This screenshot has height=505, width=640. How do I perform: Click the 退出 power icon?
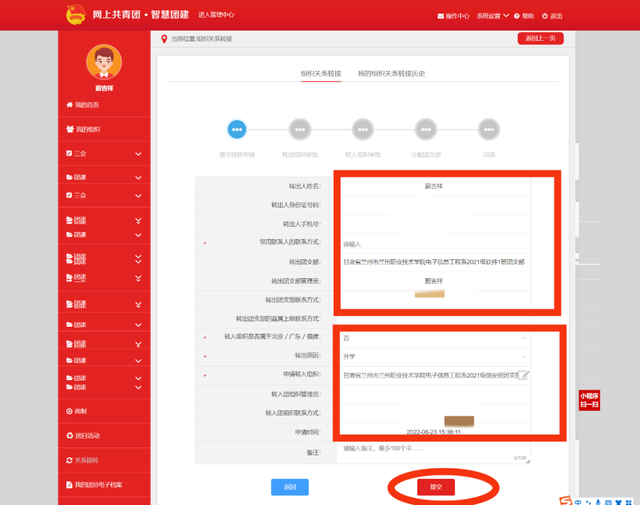(x=545, y=16)
